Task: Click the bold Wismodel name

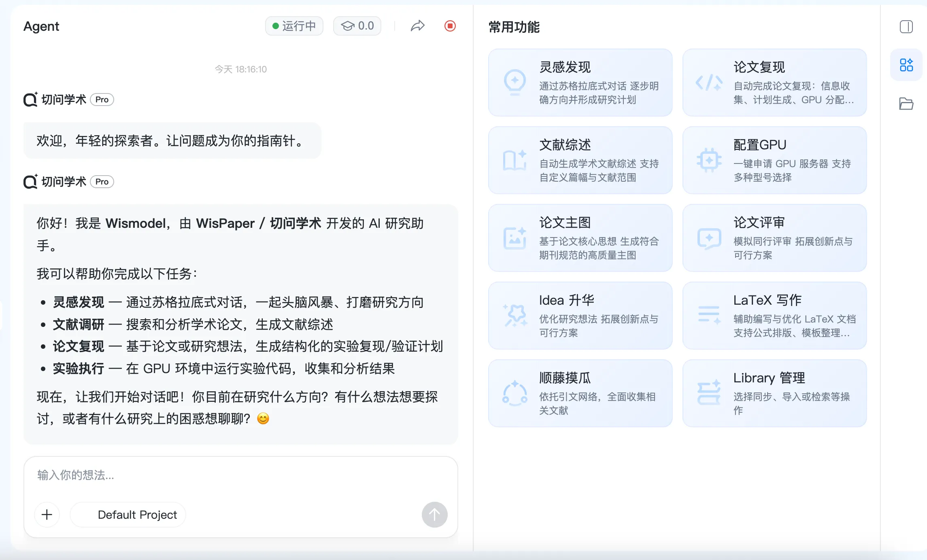Action: (x=135, y=223)
